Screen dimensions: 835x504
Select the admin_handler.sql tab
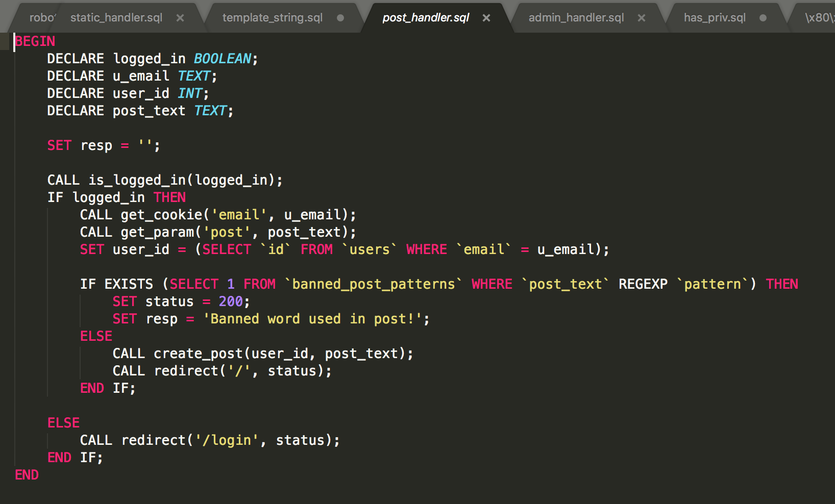(576, 18)
